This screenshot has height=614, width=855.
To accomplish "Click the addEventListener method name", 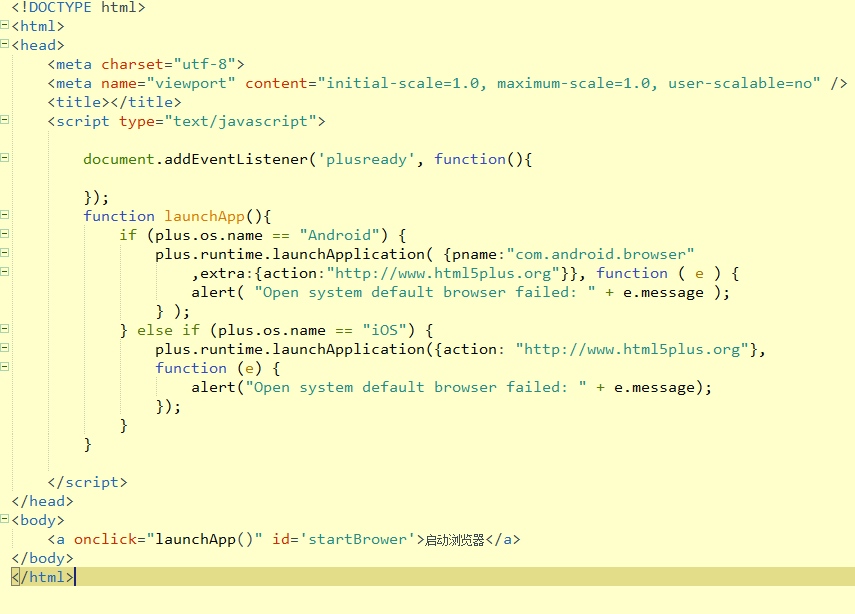I will (x=236, y=159).
